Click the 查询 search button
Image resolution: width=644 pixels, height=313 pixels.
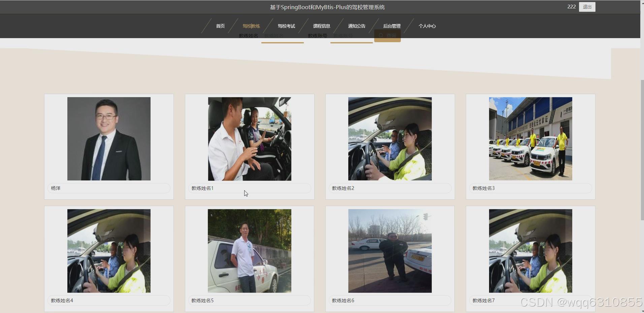click(x=387, y=35)
